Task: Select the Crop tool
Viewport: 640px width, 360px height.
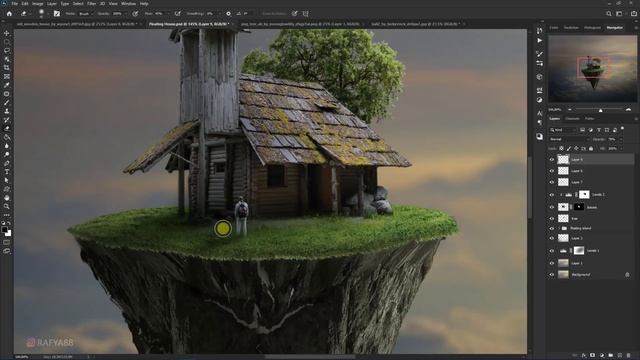Action: click(x=7, y=68)
